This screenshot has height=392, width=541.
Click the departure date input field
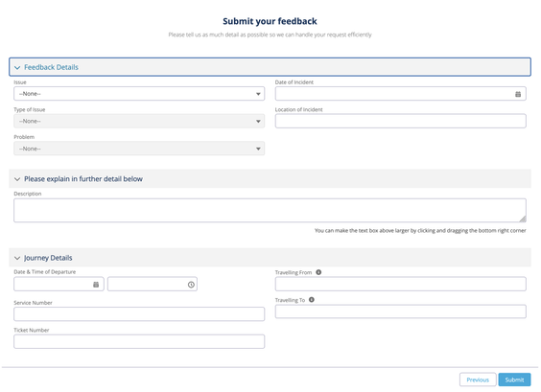(59, 284)
